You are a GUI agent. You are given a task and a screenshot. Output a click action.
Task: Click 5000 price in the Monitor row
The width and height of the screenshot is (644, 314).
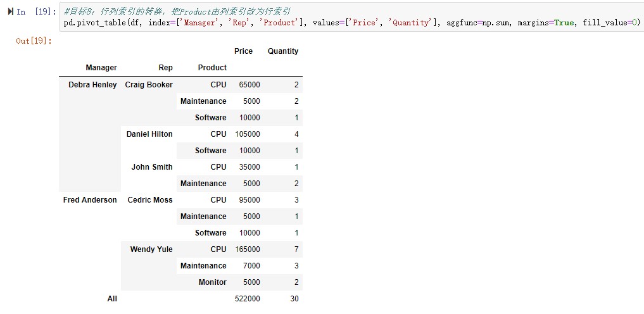click(252, 282)
